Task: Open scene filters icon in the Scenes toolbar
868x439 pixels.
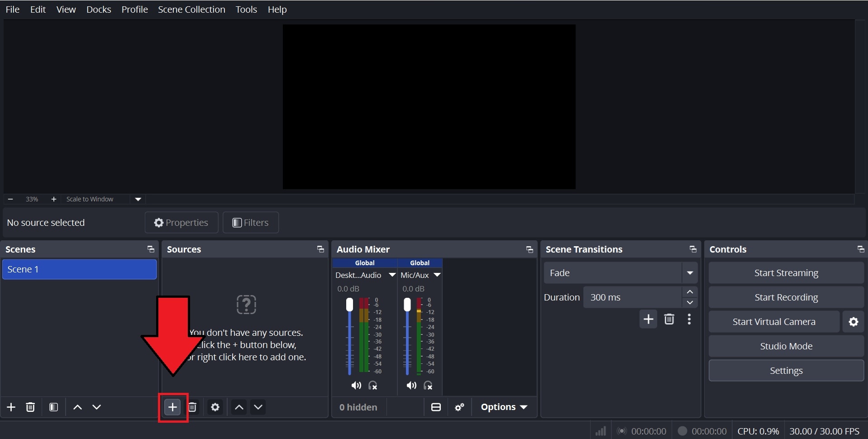Action: point(53,407)
